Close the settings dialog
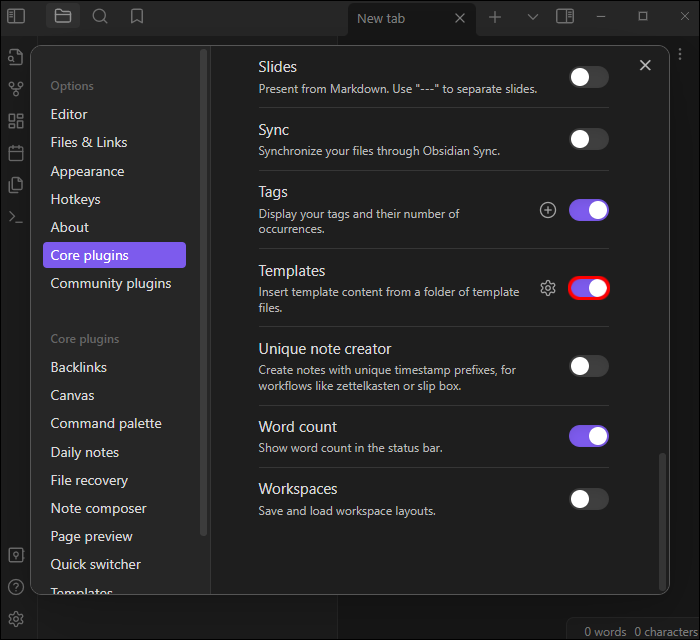Viewport: 700px width, 640px height. tap(645, 65)
